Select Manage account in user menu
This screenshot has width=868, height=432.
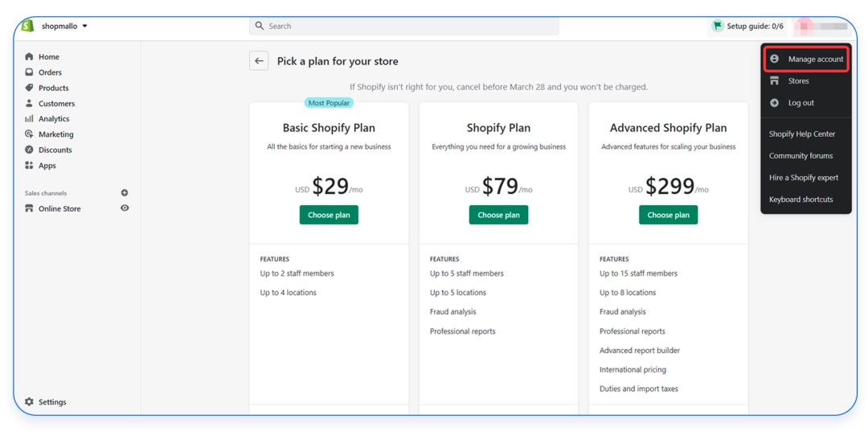[815, 60]
